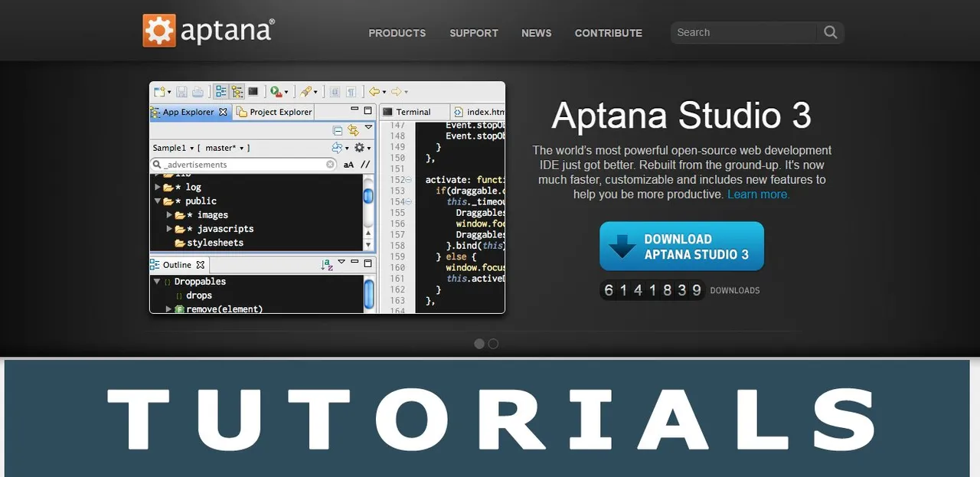Toggle the Project Explorer view toolbar icon
Image resolution: width=980 pixels, height=477 pixels.
coord(237,92)
